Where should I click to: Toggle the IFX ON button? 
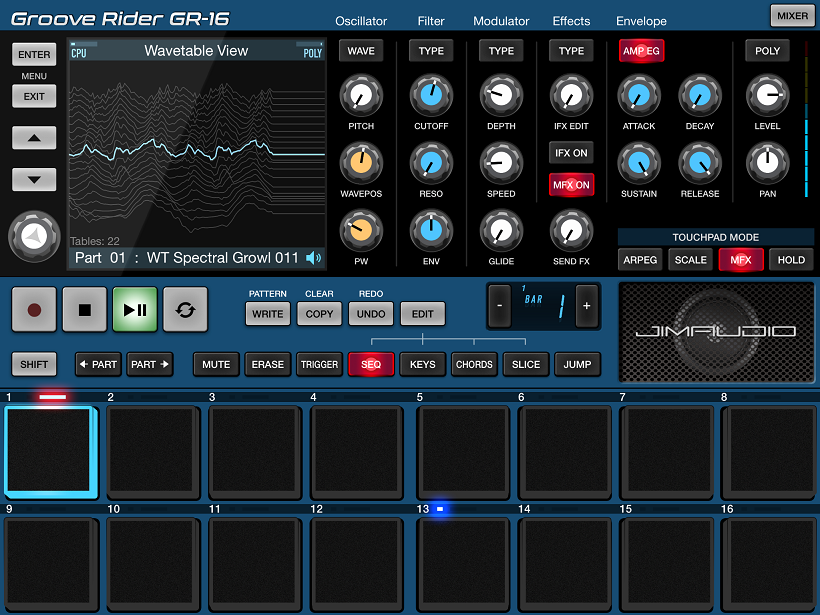(x=571, y=153)
